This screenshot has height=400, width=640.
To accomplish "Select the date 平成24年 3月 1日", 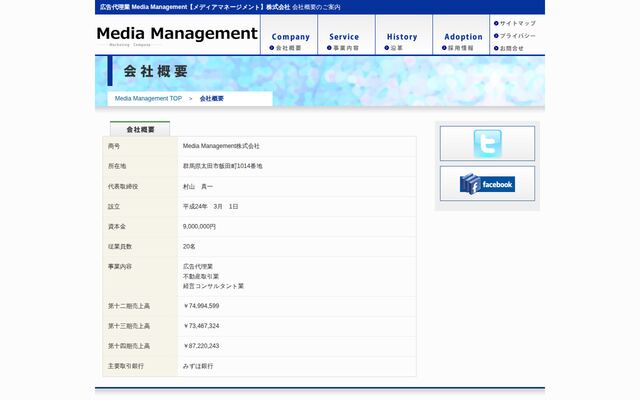I will (211, 207).
